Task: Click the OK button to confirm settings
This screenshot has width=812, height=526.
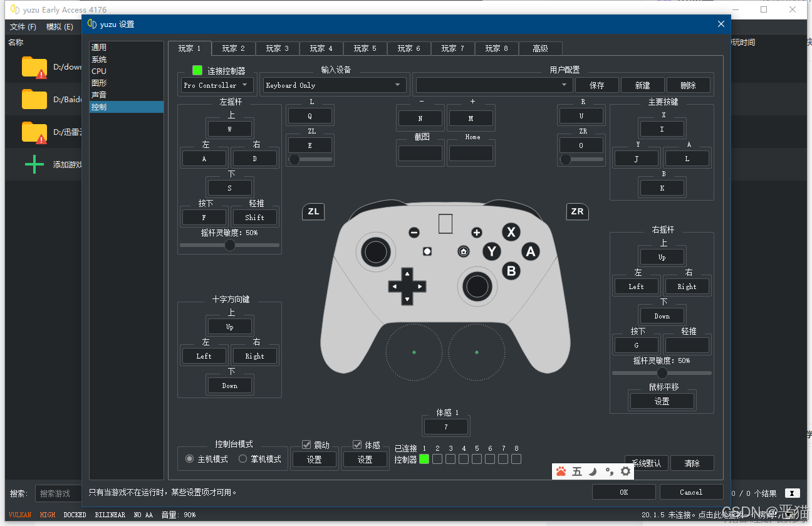Action: (623, 492)
